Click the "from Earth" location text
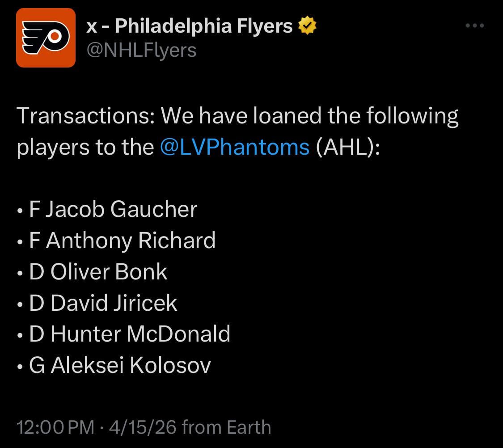Viewport: 503px width, 448px height. coord(226,427)
